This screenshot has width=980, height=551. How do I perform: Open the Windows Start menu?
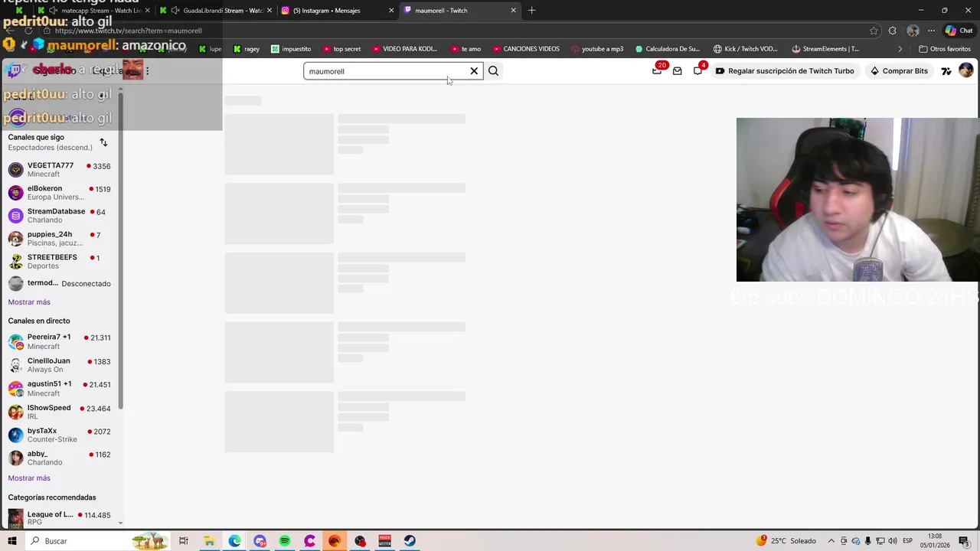11,541
